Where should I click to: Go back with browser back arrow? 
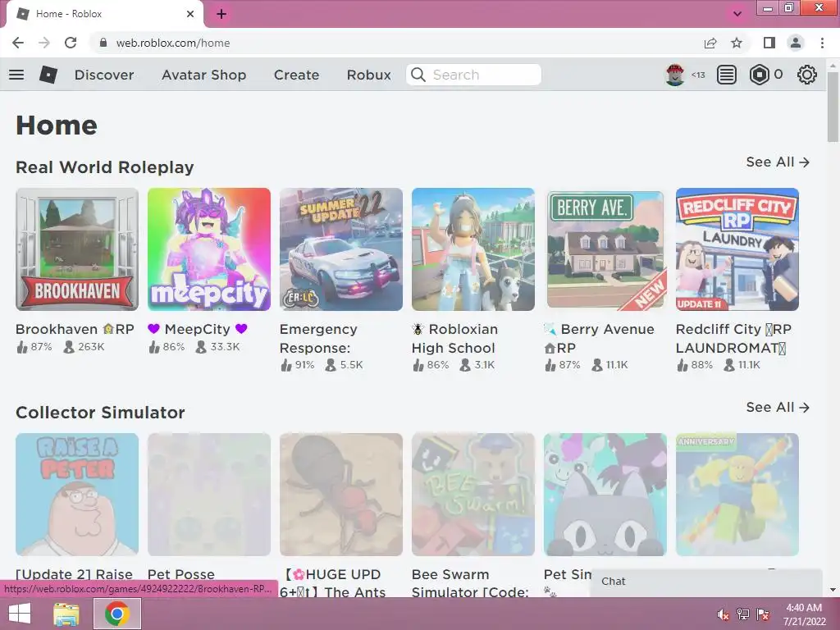point(18,43)
